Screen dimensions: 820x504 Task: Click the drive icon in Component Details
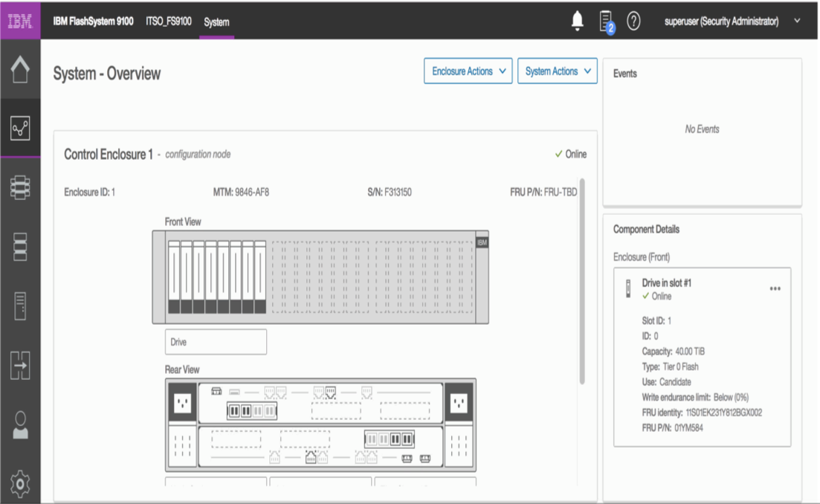[628, 288]
